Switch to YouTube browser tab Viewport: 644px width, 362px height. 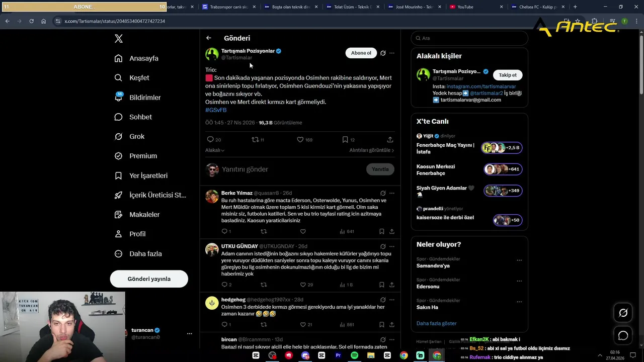[476, 7]
